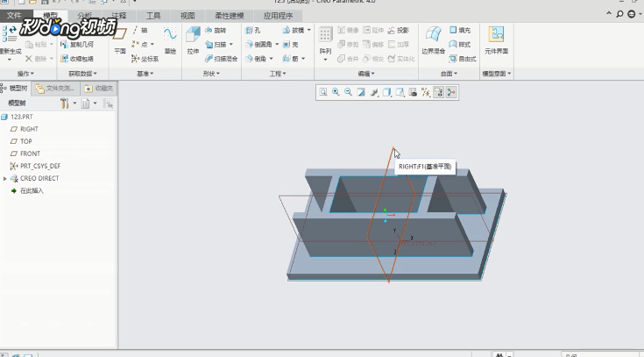The width and height of the screenshot is (644, 357).
Task: Expand the Surfaces (曲面) group dropdown
Action: [x=449, y=74]
